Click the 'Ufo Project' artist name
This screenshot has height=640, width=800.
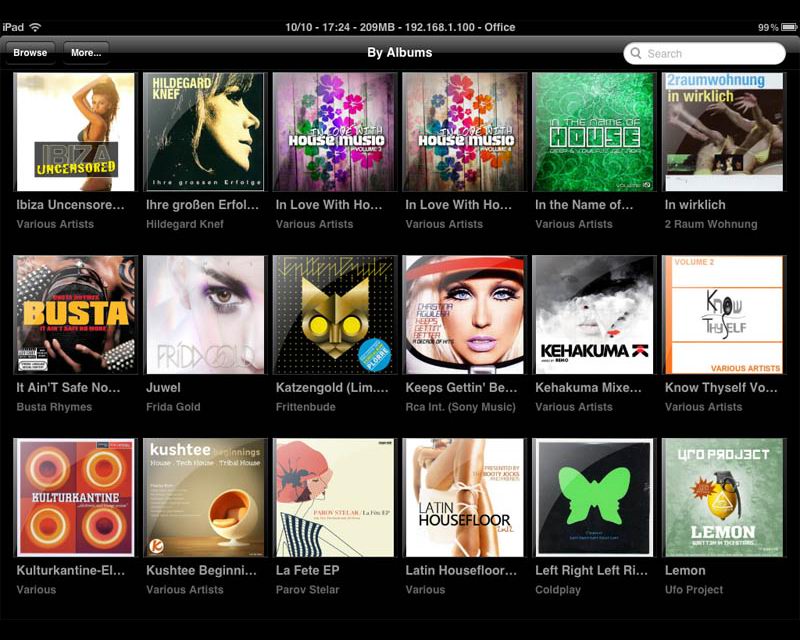tap(694, 590)
